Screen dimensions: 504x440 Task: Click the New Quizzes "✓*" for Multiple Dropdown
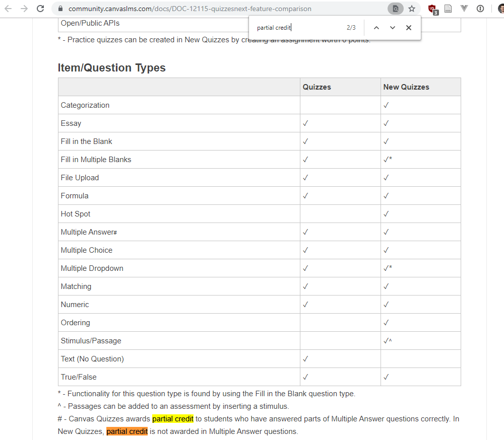click(388, 268)
